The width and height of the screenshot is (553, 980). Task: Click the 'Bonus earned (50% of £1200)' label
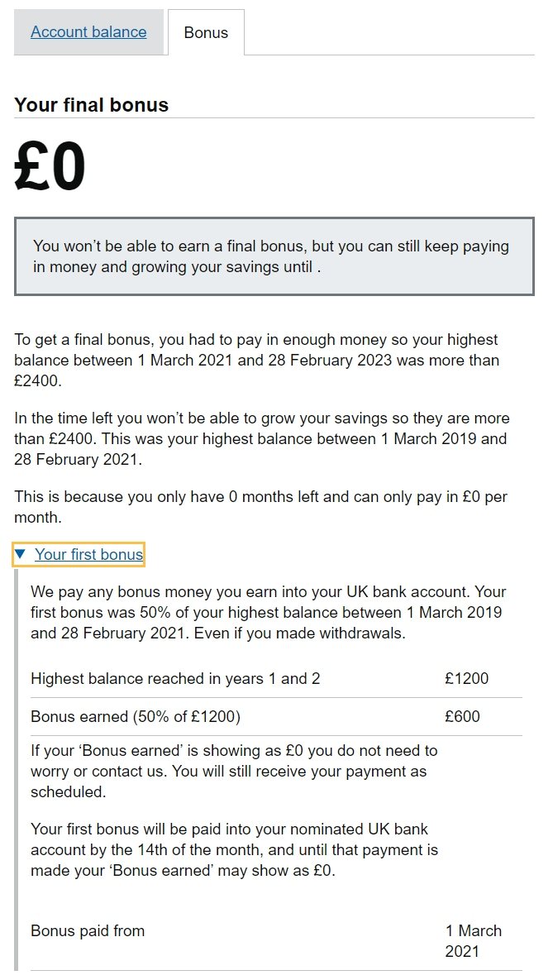click(136, 717)
